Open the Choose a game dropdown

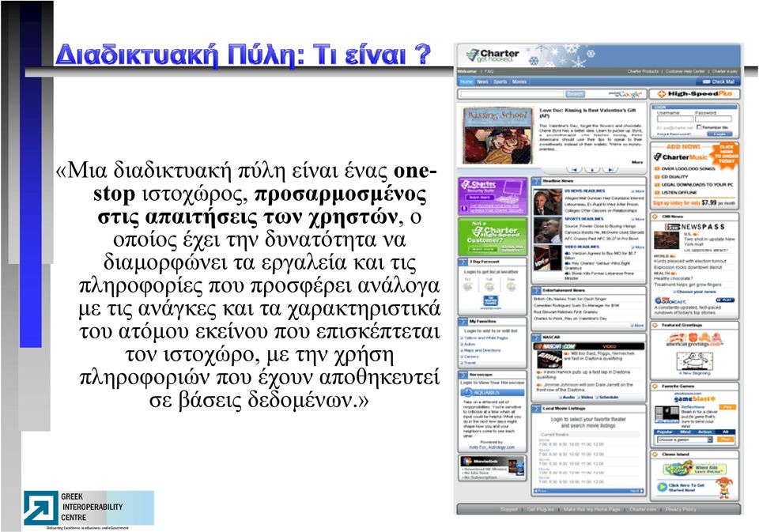point(685,440)
